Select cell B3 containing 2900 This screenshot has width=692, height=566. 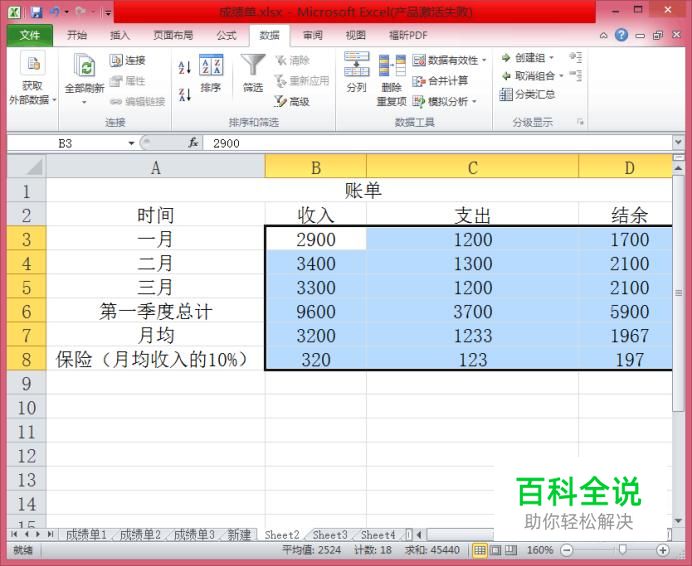click(x=316, y=239)
